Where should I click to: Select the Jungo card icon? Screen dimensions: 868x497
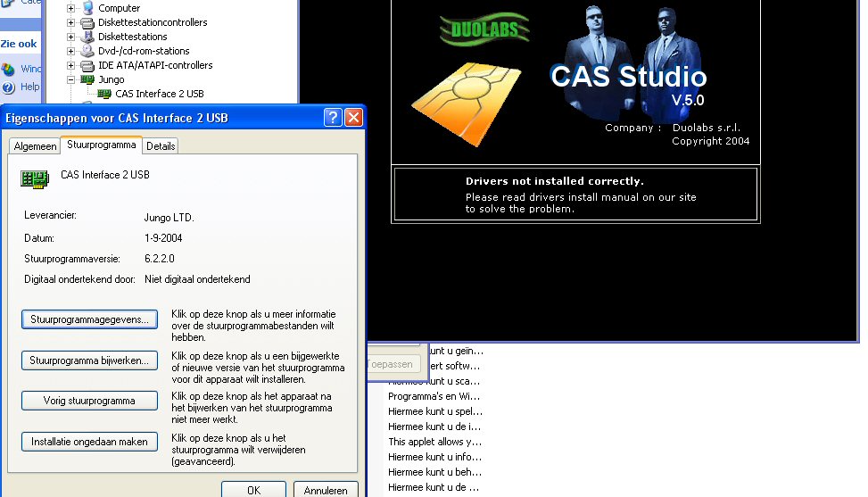coord(87,79)
